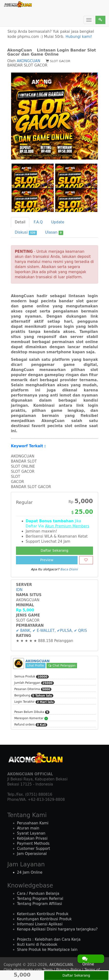Open the Diskusi tab with 520 badge

(x=25, y=232)
